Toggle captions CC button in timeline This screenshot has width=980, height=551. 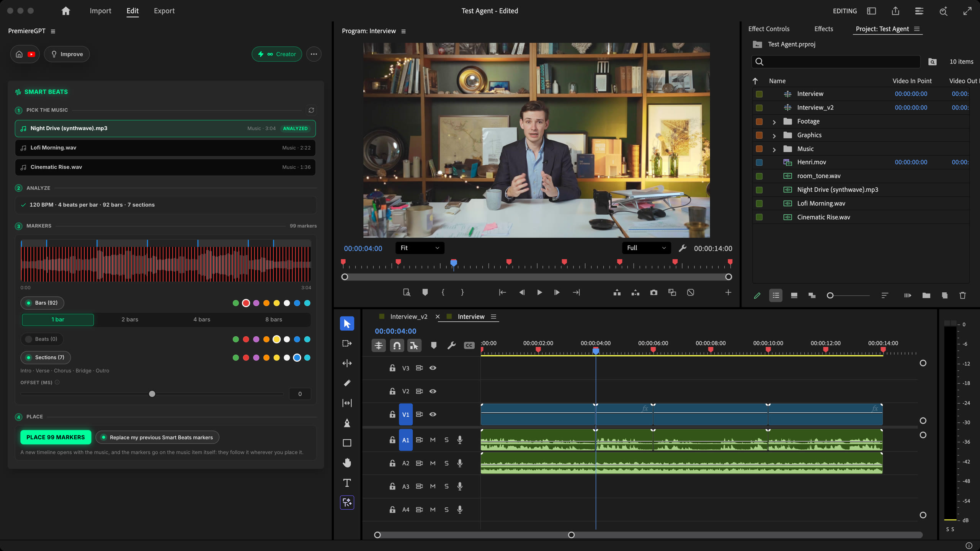tap(469, 346)
